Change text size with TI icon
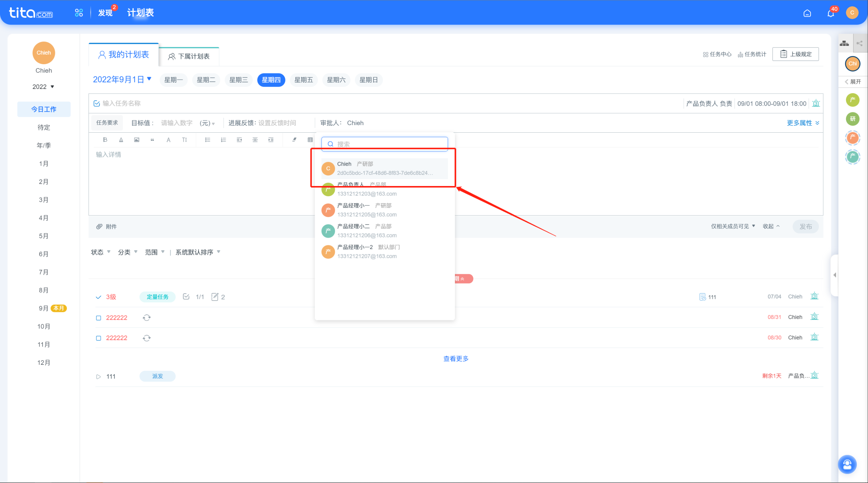The width and height of the screenshot is (868, 483). 184,140
